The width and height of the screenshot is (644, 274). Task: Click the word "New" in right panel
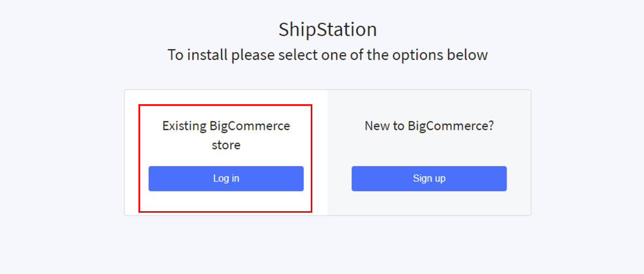(376, 126)
